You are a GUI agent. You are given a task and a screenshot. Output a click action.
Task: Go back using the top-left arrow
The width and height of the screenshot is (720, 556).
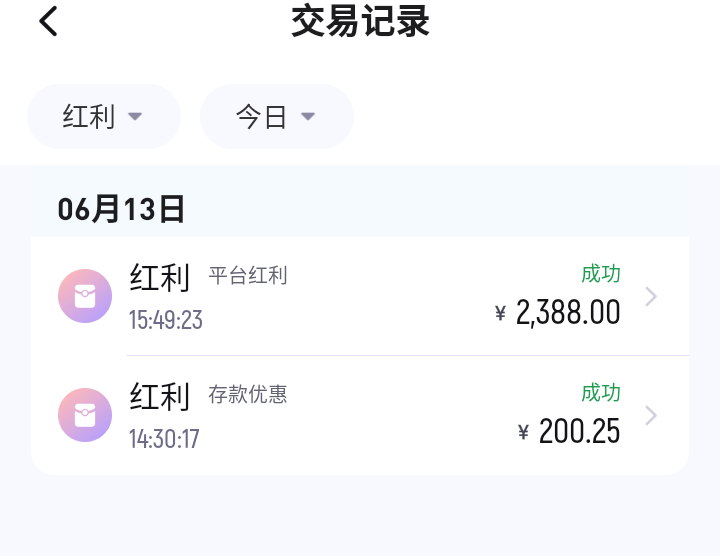click(49, 21)
